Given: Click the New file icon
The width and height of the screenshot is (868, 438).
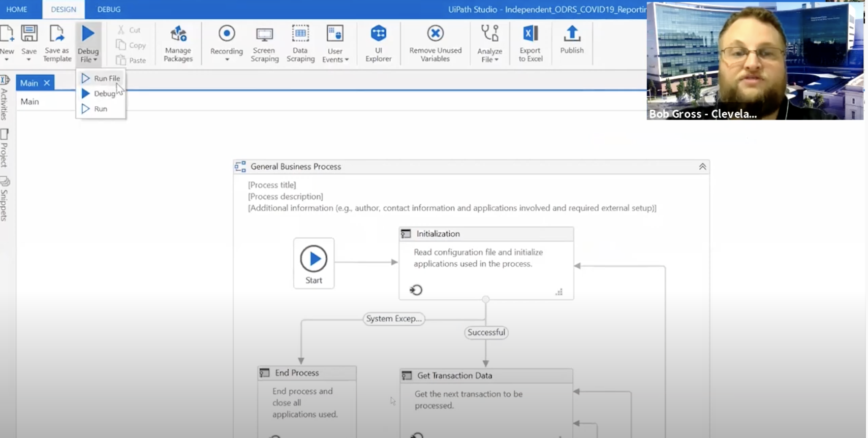Looking at the screenshot, I should (x=7, y=34).
